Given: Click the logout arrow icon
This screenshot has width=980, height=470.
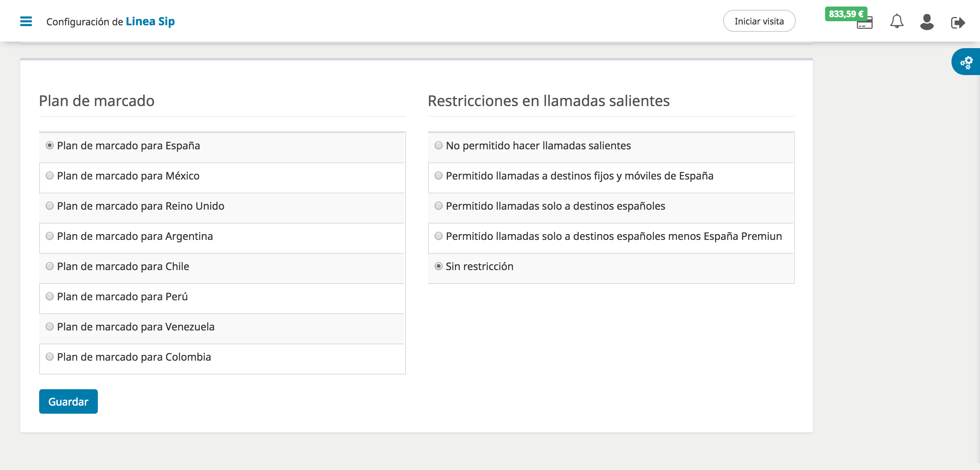Looking at the screenshot, I should [x=958, y=22].
